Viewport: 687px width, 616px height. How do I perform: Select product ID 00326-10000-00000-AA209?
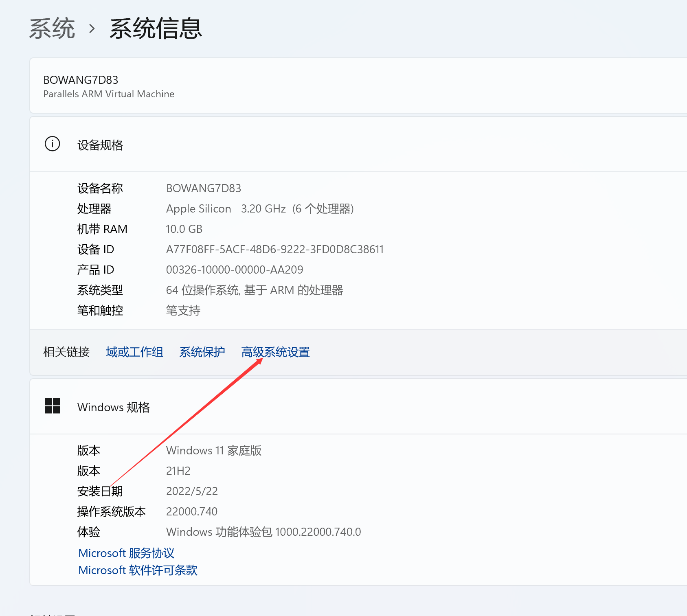tap(235, 270)
